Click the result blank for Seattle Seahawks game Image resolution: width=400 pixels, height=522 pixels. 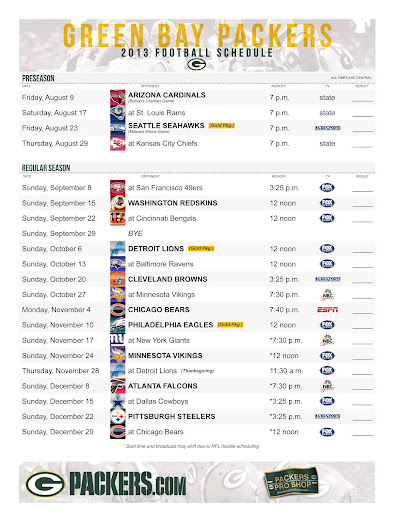pos(362,131)
